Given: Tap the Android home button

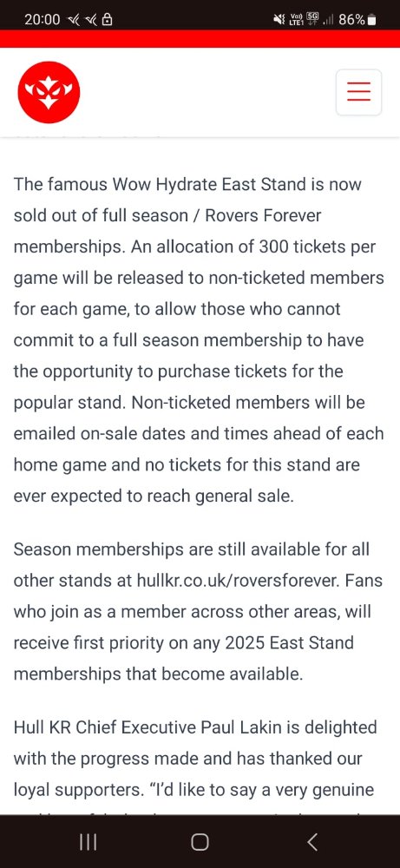Looking at the screenshot, I should [200, 842].
